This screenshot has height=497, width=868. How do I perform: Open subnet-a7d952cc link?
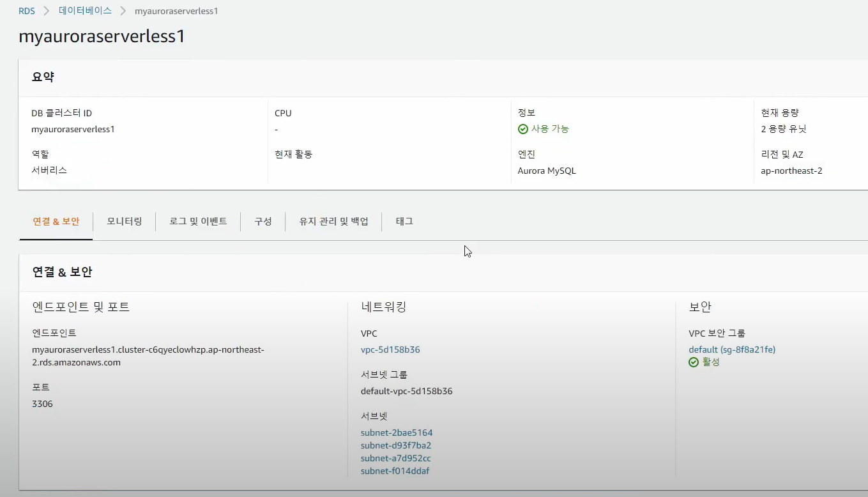point(396,459)
